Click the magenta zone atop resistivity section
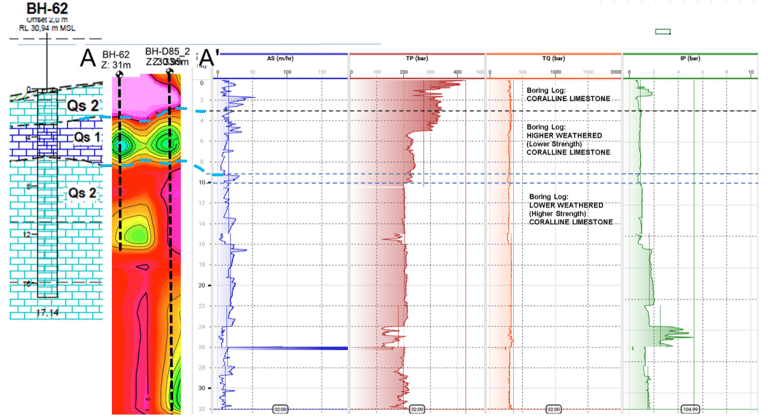The height and width of the screenshot is (420, 768). (144, 98)
